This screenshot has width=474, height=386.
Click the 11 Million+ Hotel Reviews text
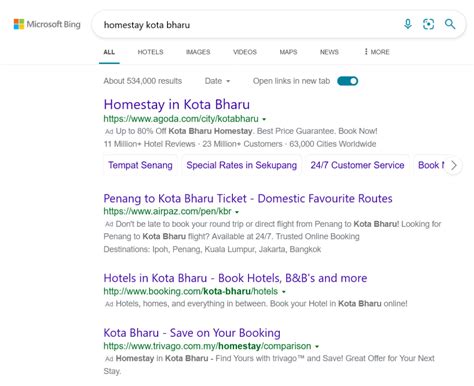(149, 144)
